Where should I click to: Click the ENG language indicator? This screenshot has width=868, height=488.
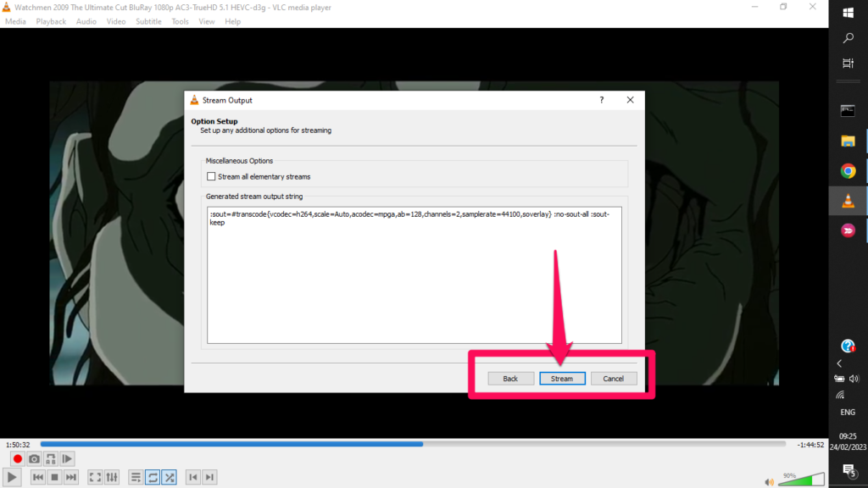pyautogui.click(x=848, y=413)
